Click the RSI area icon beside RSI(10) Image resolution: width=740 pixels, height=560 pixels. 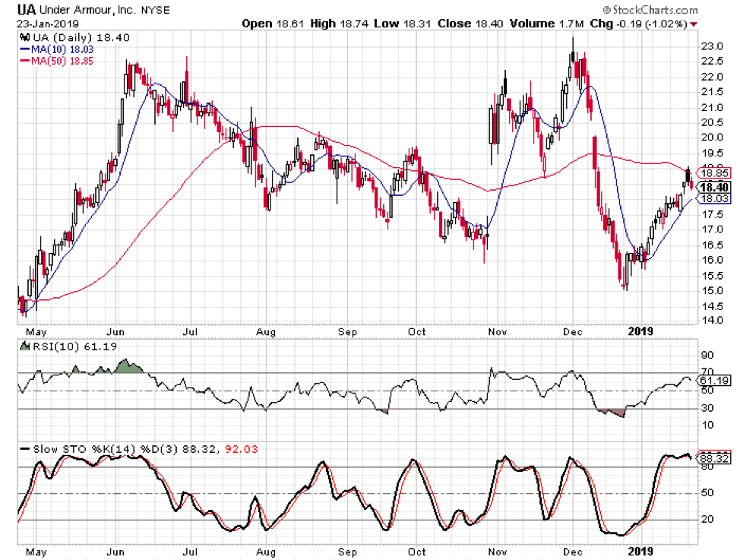tap(24, 346)
